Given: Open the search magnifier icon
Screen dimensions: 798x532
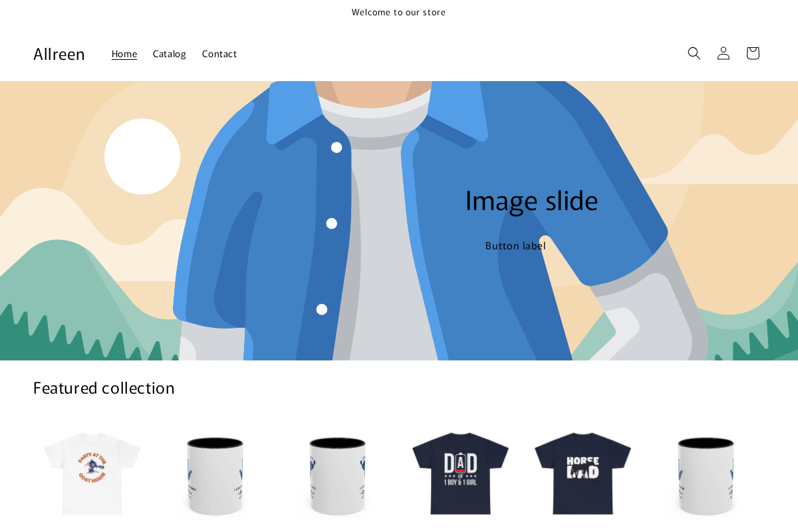Looking at the screenshot, I should [x=694, y=53].
